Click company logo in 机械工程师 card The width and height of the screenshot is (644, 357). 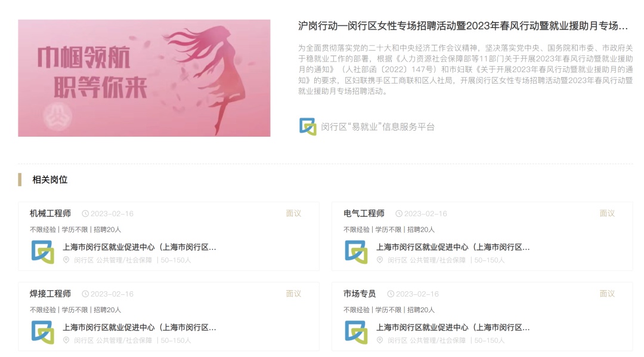[x=43, y=252]
